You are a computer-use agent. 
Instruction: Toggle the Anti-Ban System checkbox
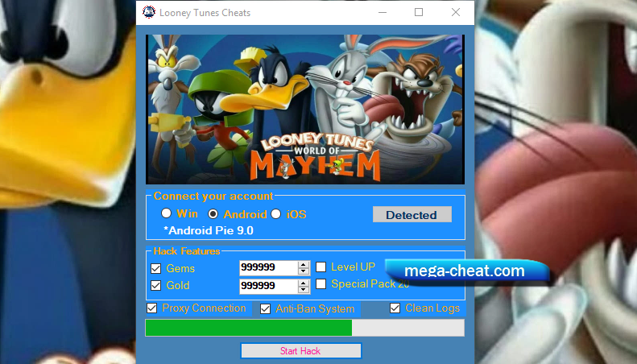(x=265, y=308)
